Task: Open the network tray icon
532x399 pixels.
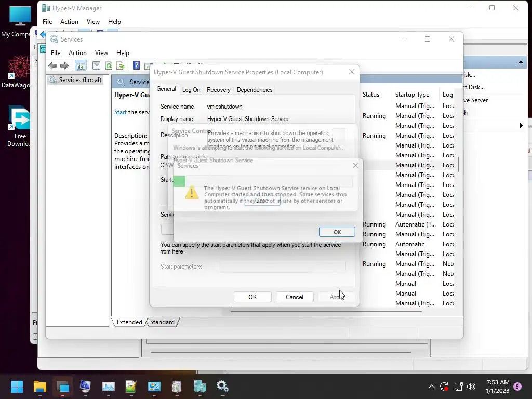Action: pos(458,387)
